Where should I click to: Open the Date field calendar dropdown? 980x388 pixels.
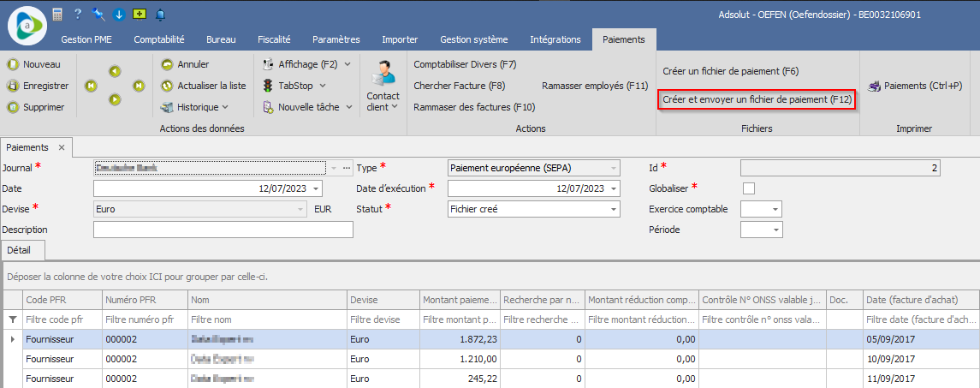point(316,188)
